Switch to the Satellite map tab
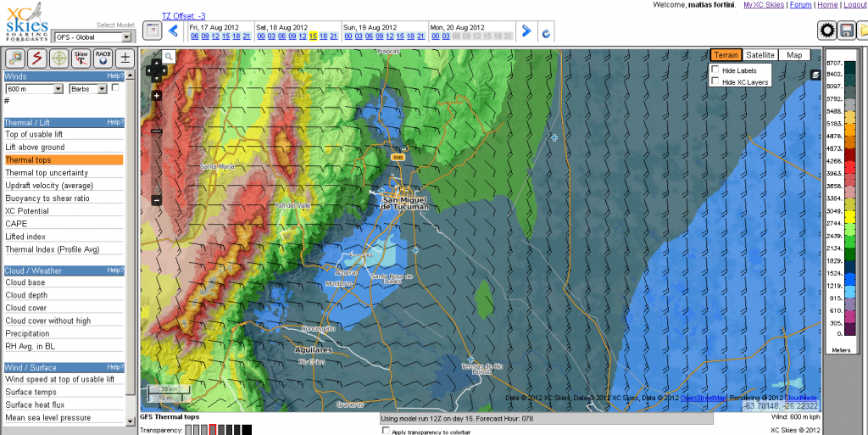868x435 pixels. (x=760, y=55)
